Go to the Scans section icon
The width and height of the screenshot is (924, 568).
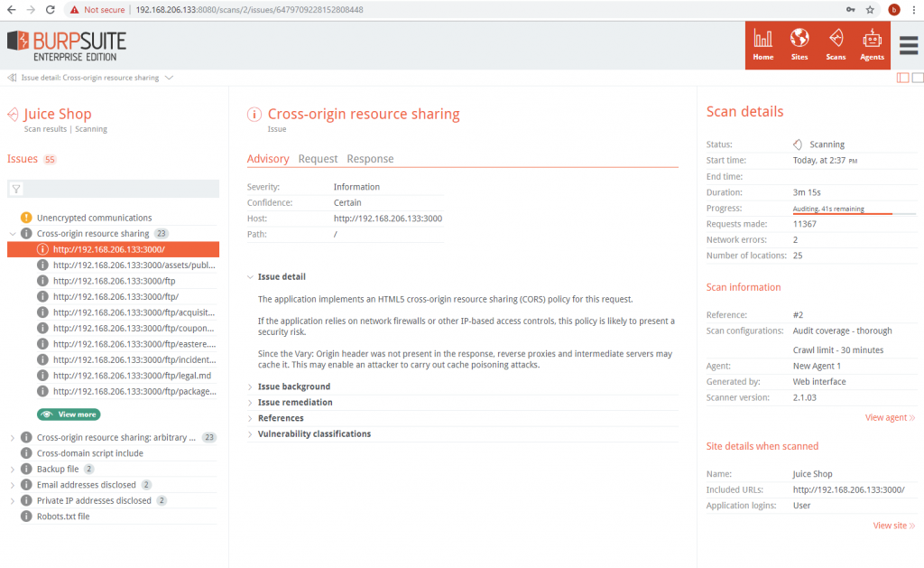836,44
